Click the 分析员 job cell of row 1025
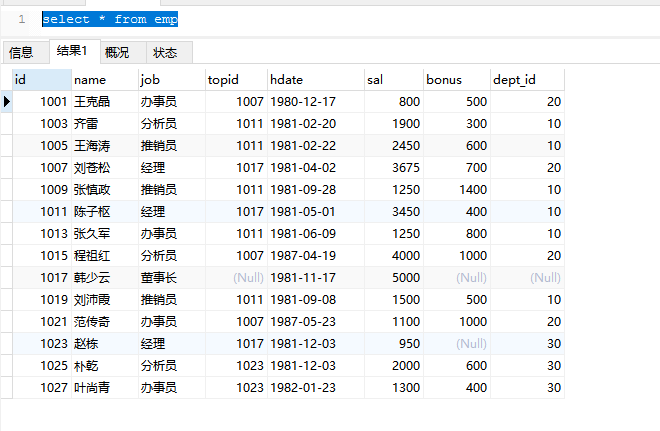The width and height of the screenshot is (660, 431). (x=172, y=365)
